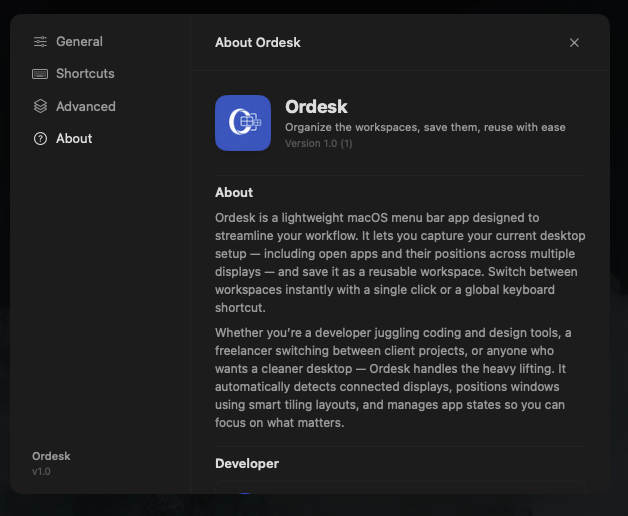Click paragraph starting 'Whether you're a developer'
This screenshot has width=628, height=516.
pos(393,378)
